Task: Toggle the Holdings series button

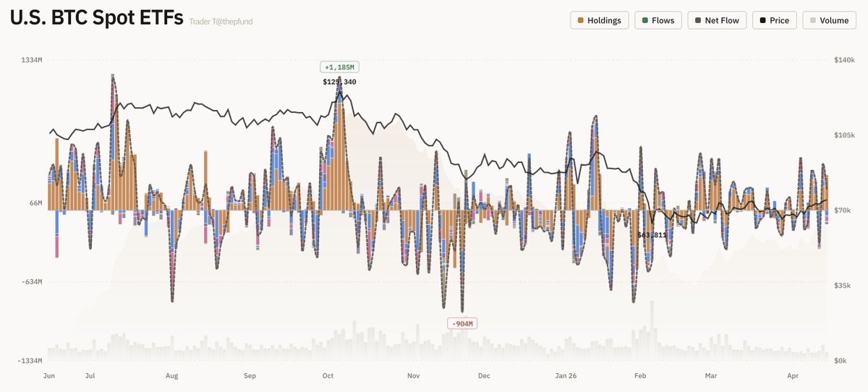Action: [599, 20]
